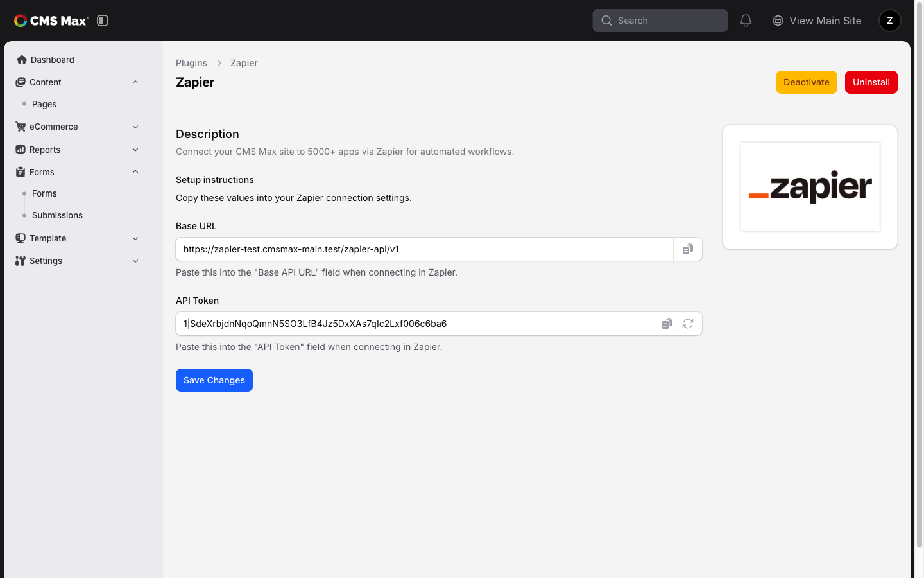
Task: Click Save Changes
Action: click(214, 380)
